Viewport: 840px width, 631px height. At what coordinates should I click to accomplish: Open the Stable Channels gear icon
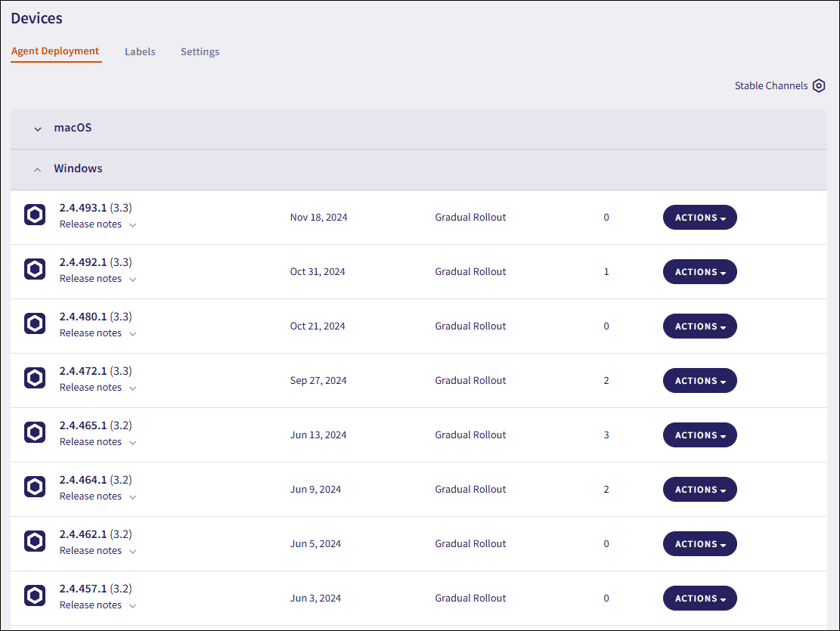[819, 85]
